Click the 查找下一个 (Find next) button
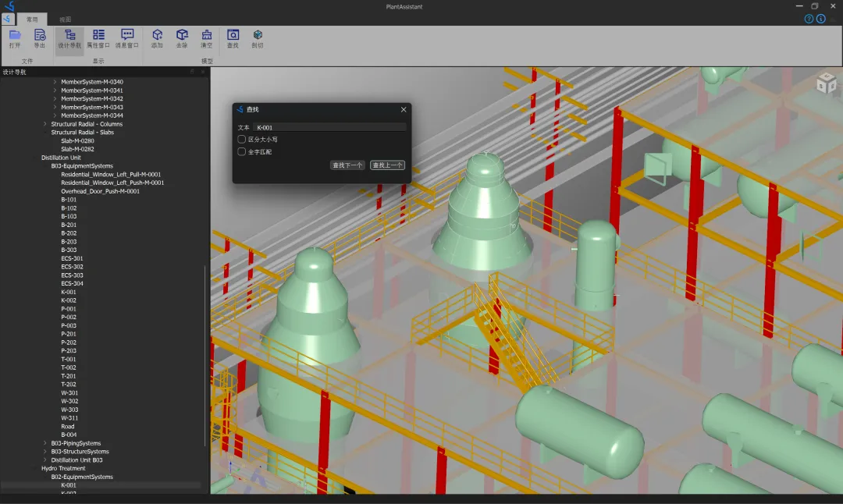Viewport: 843px width, 504px height. coord(347,165)
